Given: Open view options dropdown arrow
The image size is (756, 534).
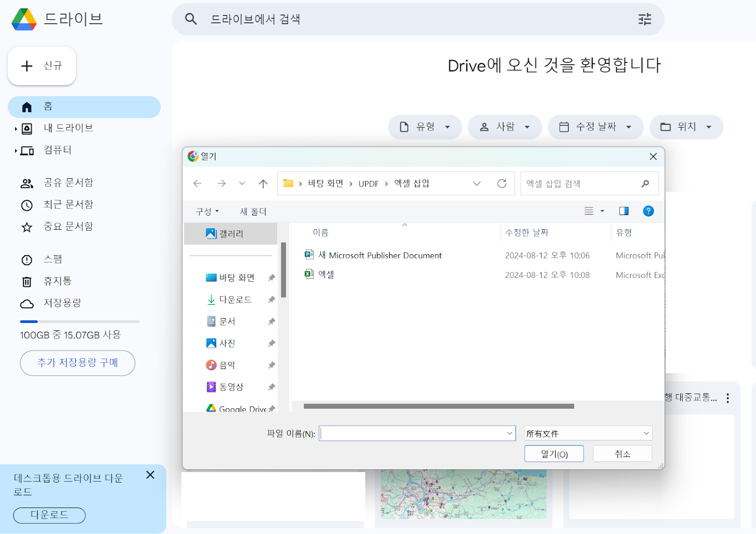Looking at the screenshot, I should point(602,211).
